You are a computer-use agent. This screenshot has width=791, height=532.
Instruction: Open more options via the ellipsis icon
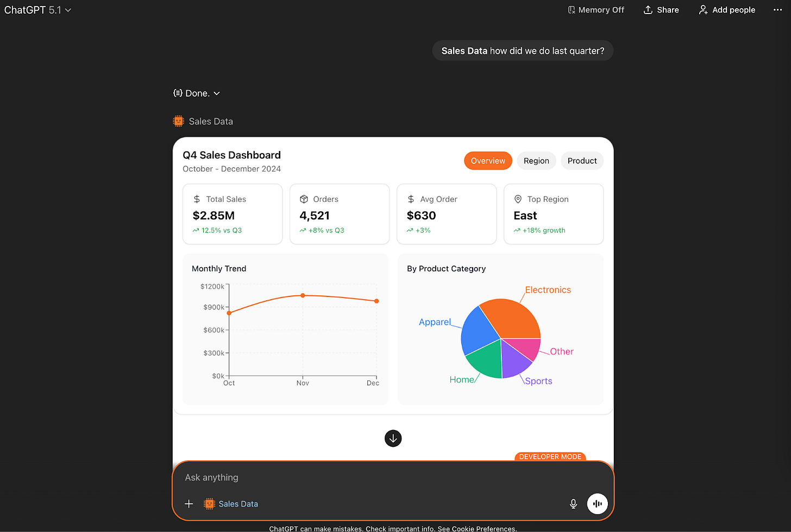777,10
